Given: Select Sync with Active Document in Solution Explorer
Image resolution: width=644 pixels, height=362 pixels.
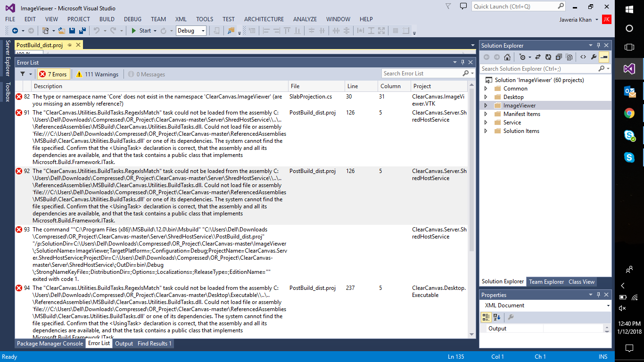Looking at the screenshot, I should pyautogui.click(x=538, y=57).
